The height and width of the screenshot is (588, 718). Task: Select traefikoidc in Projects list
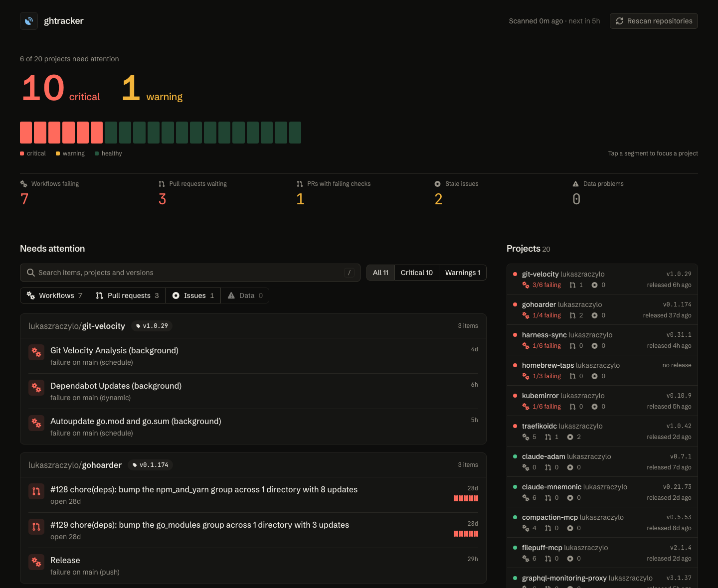point(602,431)
